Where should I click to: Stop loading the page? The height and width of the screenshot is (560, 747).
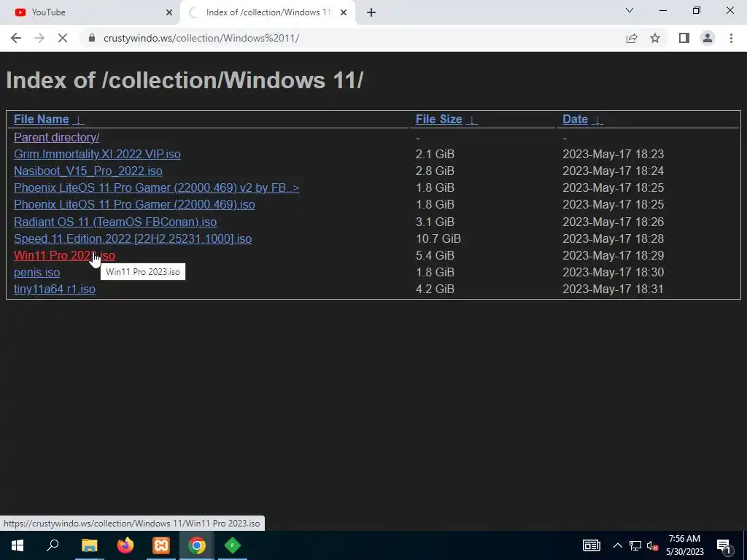63,38
